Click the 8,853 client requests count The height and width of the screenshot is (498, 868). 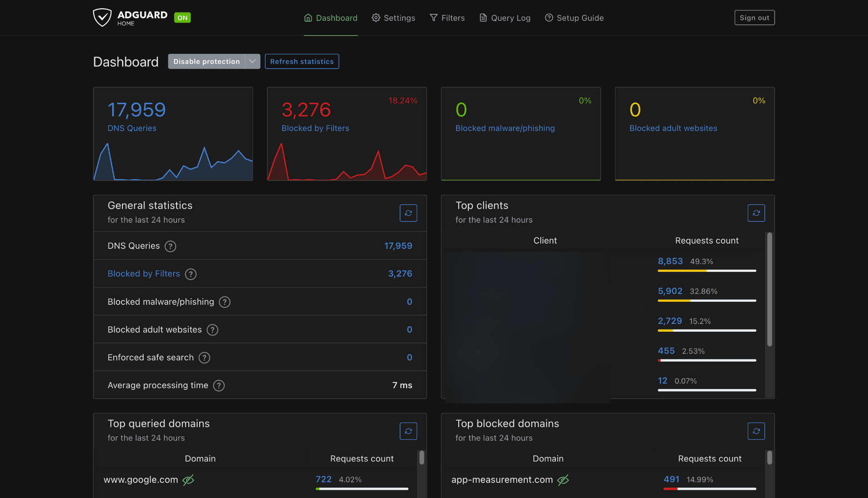coord(670,261)
